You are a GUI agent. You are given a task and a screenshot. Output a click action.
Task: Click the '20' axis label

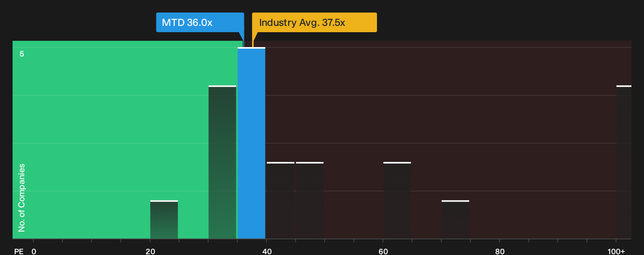point(150,251)
